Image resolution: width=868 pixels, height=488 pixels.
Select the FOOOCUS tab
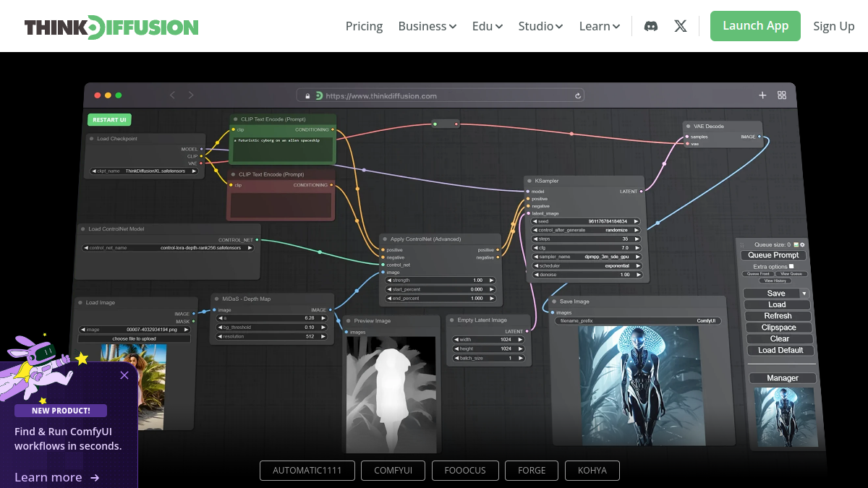click(465, 470)
